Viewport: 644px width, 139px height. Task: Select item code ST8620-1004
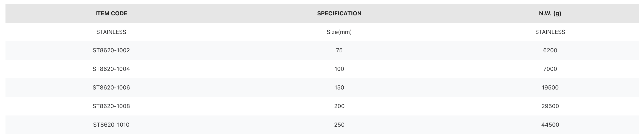coord(111,69)
